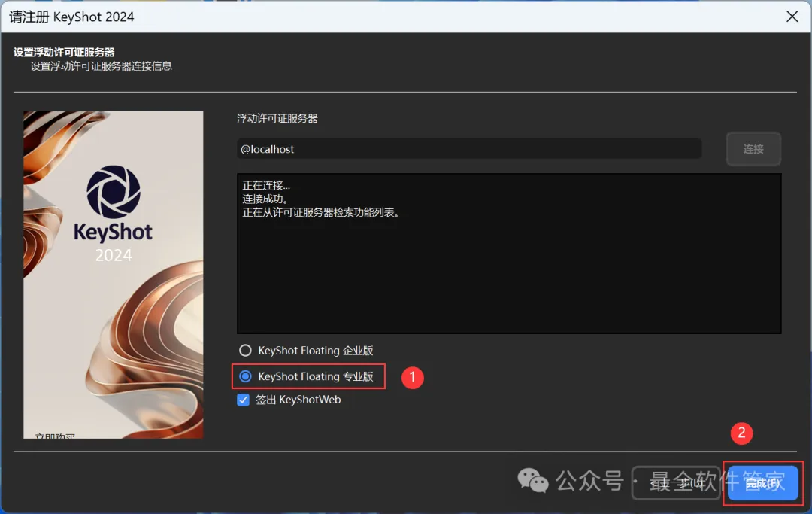Image resolution: width=812 pixels, height=514 pixels.
Task: Click the 设置浮动许可证服务器 heading
Action: (x=64, y=53)
